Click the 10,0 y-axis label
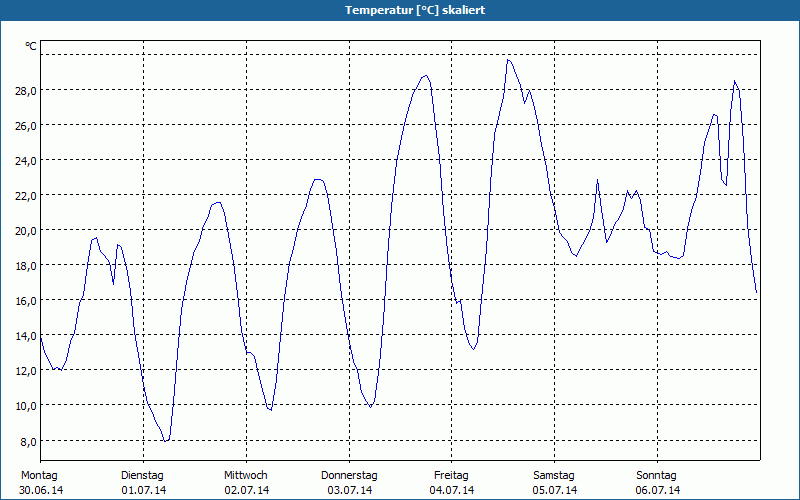 pos(25,406)
